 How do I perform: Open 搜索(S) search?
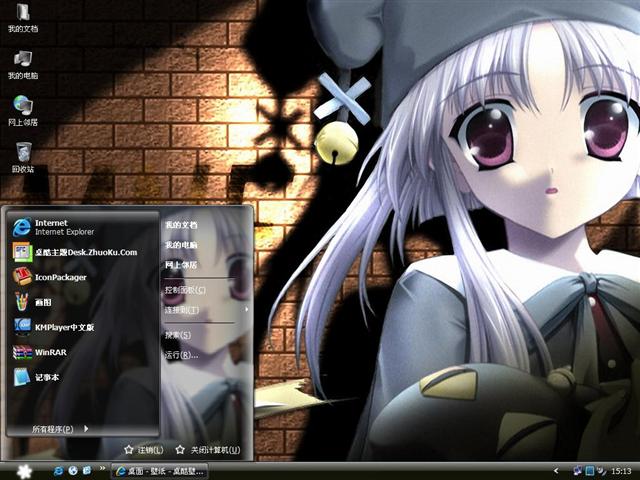coord(178,335)
